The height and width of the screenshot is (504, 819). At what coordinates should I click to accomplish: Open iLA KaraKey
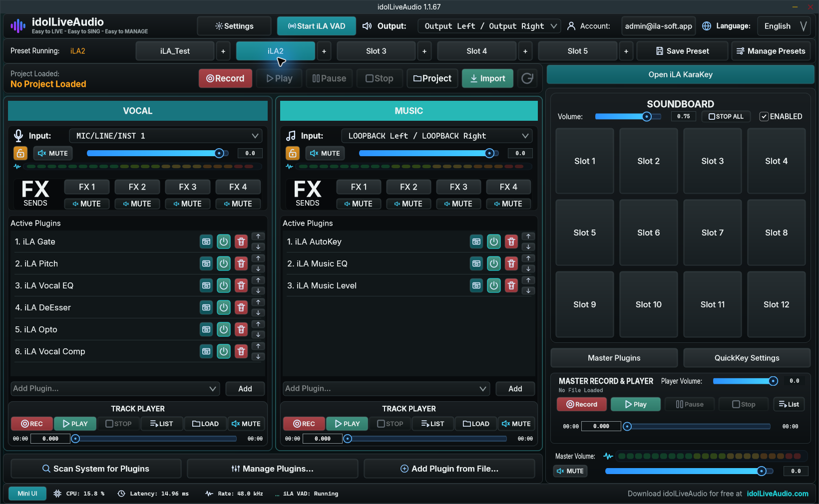tap(680, 74)
